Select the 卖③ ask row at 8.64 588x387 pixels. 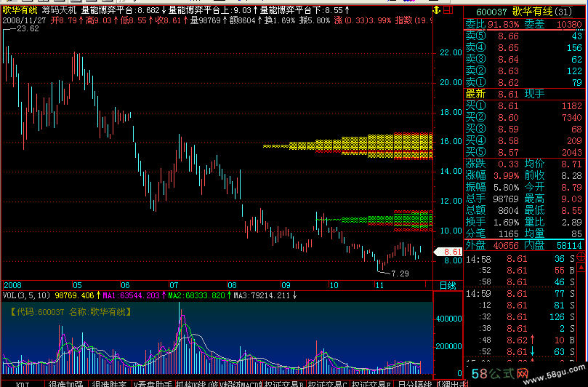click(x=524, y=60)
